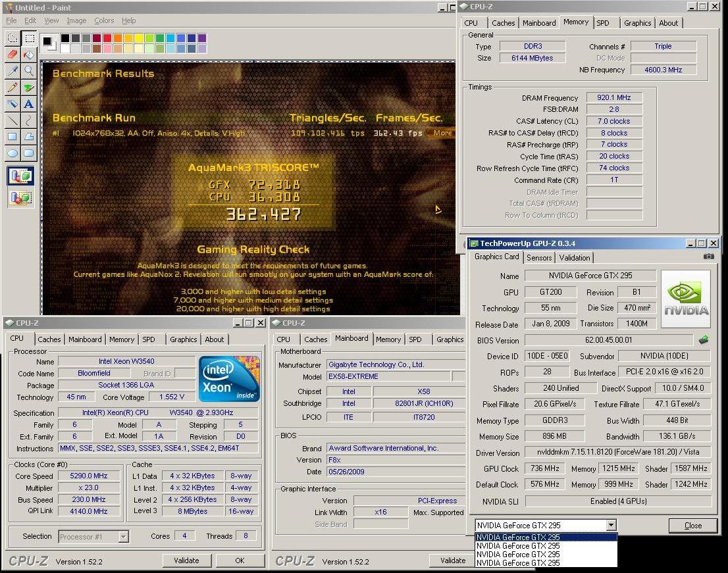Image resolution: width=728 pixels, height=573 pixels.
Task: Click the GPU name field NVIDIA GeForce GTX 295
Action: pyautogui.click(x=590, y=276)
